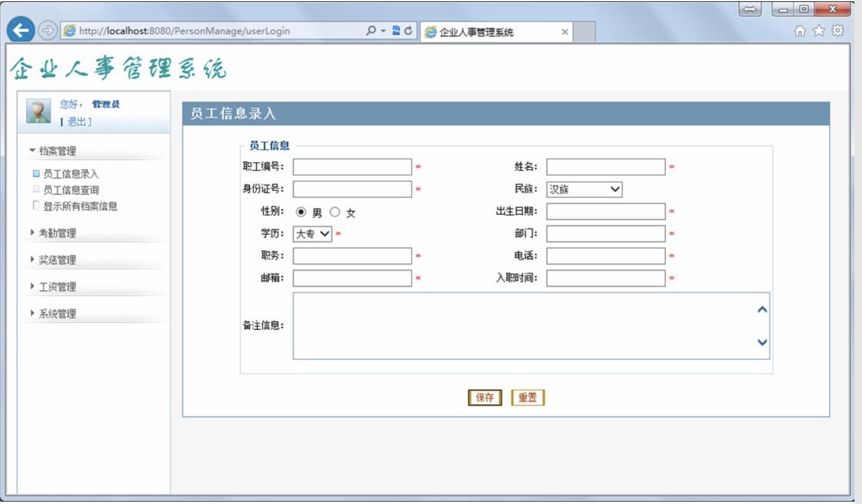The image size is (862, 504).
Task: Click the 职工编号 input field
Action: click(352, 167)
